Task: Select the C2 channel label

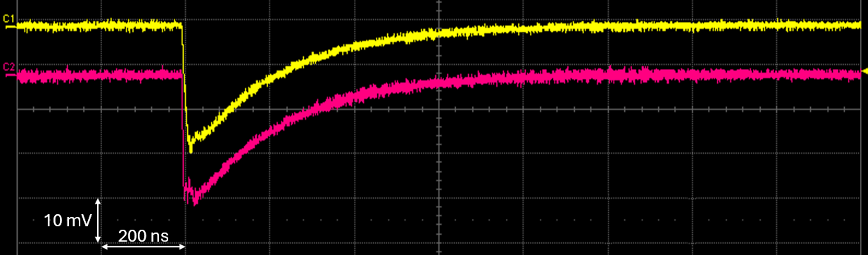Action: 9,68
